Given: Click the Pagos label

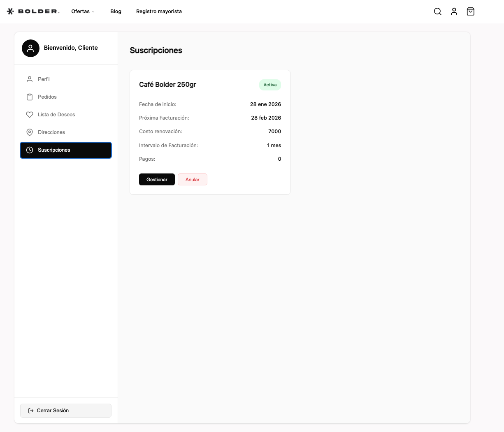Looking at the screenshot, I should (147, 159).
